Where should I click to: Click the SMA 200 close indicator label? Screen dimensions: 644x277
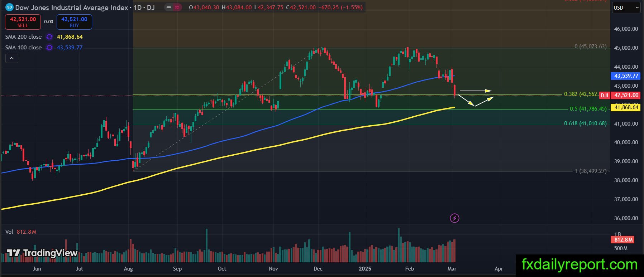23,37
